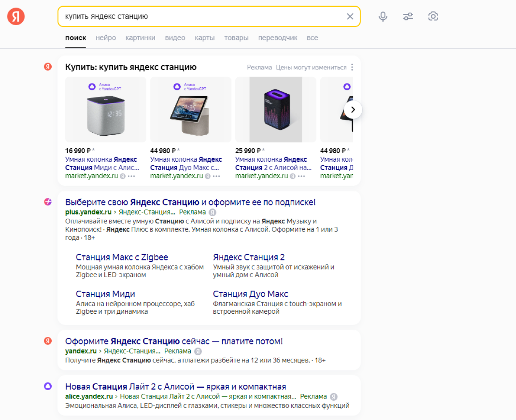The height and width of the screenshot is (420, 516).
Task: Click the Купить: купить яндекс станцию heading
Action: tap(131, 67)
